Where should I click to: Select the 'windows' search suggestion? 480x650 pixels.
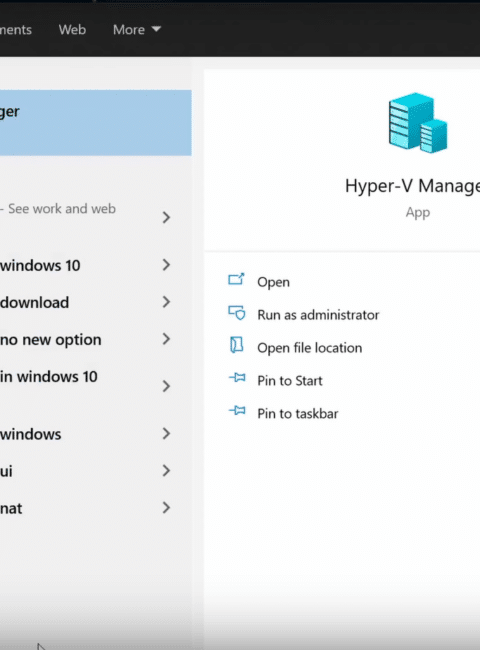(x=31, y=434)
